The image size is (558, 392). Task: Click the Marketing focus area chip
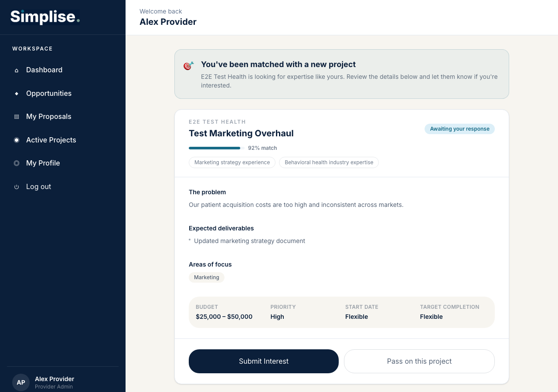pyautogui.click(x=207, y=277)
